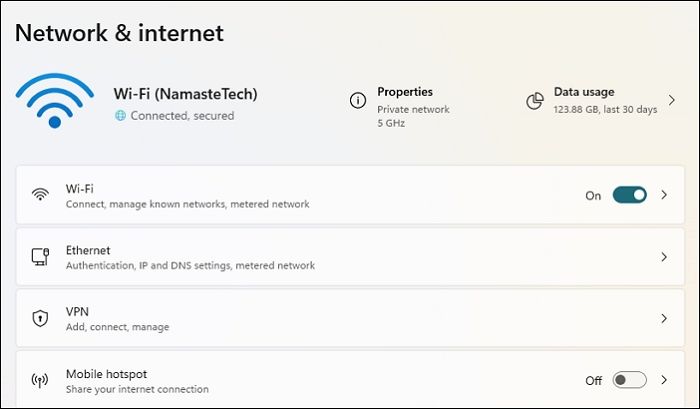This screenshot has height=409, width=700.
Task: Select the Ethernet settings entry
Action: [x=190, y=257]
